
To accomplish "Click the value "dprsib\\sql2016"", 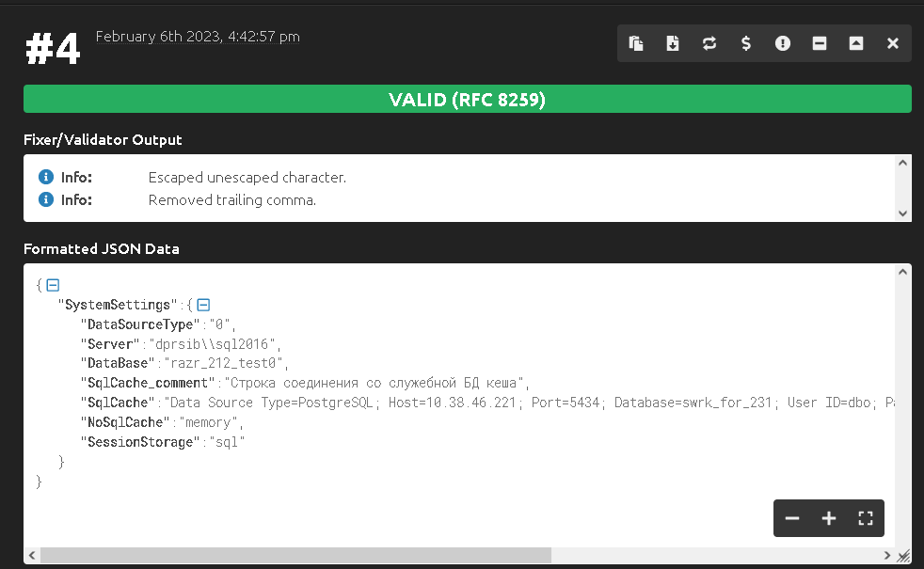I will point(212,344).
